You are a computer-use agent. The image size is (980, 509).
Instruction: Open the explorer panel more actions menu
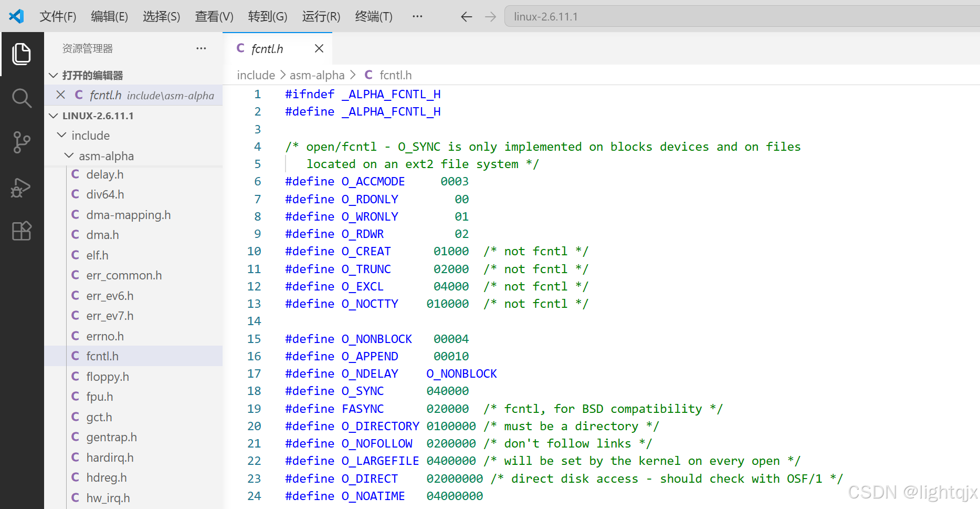tap(201, 48)
